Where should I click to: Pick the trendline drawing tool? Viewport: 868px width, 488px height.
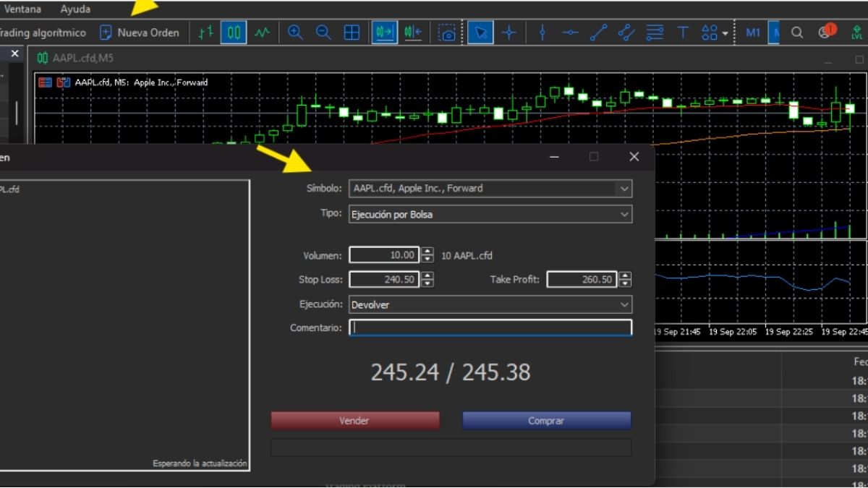pos(598,33)
